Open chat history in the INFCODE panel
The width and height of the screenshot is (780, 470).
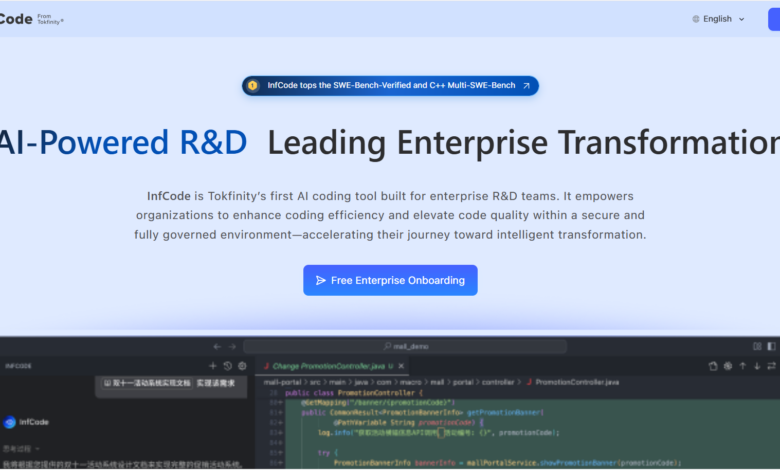(227, 366)
